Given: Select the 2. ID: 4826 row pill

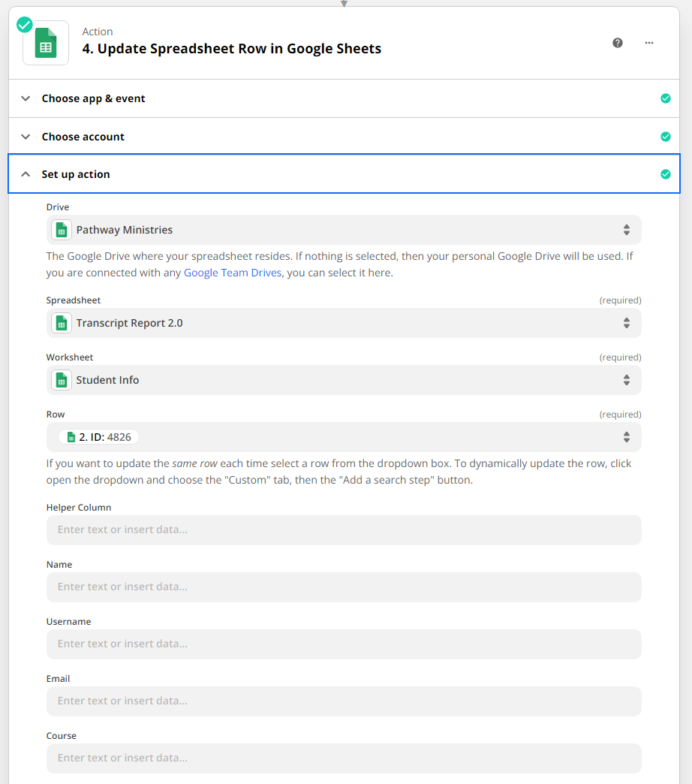Looking at the screenshot, I should pos(98,437).
